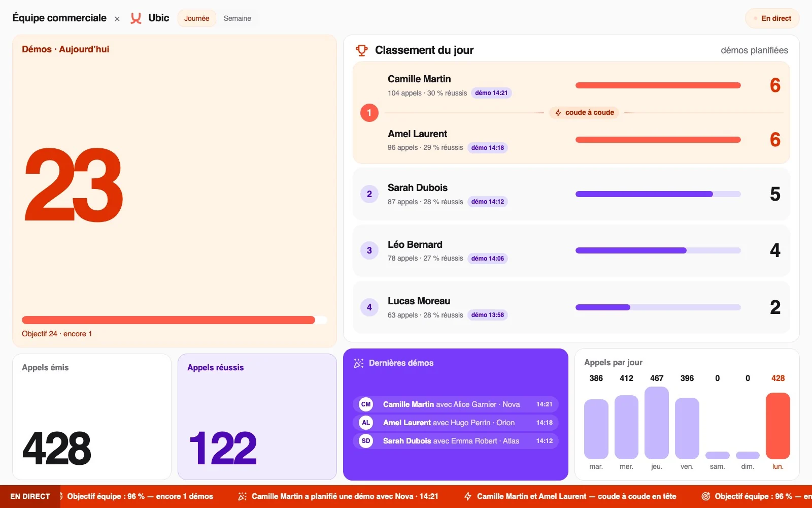
Task: Click the target icon in the bottom ticker
Action: tap(706, 496)
